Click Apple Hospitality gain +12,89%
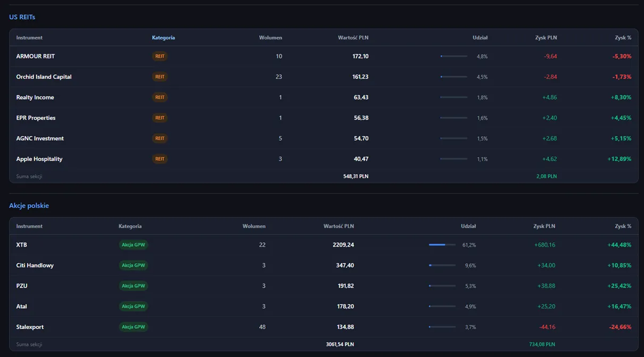Screen dimensions: 644x357 pos(619,159)
